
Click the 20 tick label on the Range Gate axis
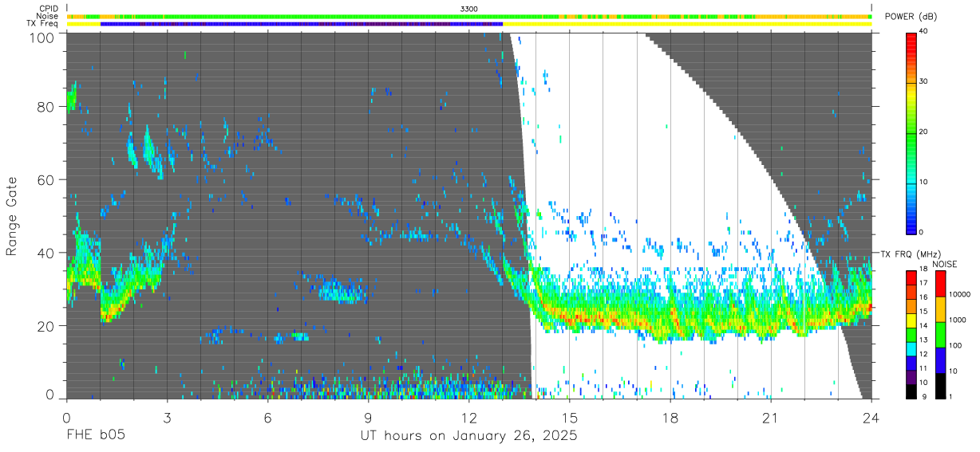click(x=46, y=326)
